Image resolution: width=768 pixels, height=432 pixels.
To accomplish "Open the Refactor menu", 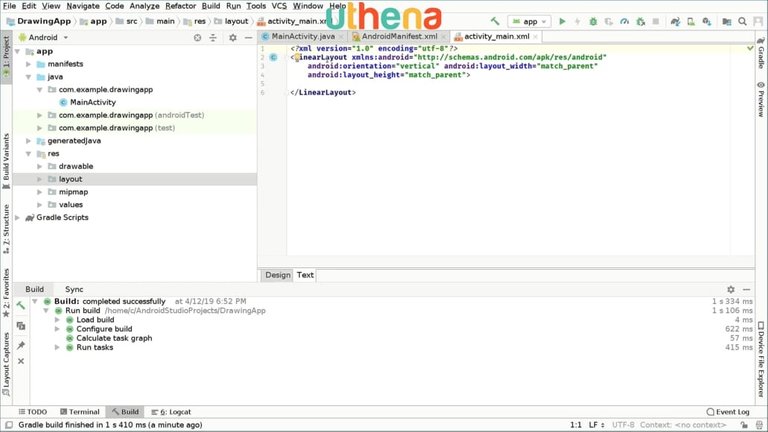I will 180,6.
